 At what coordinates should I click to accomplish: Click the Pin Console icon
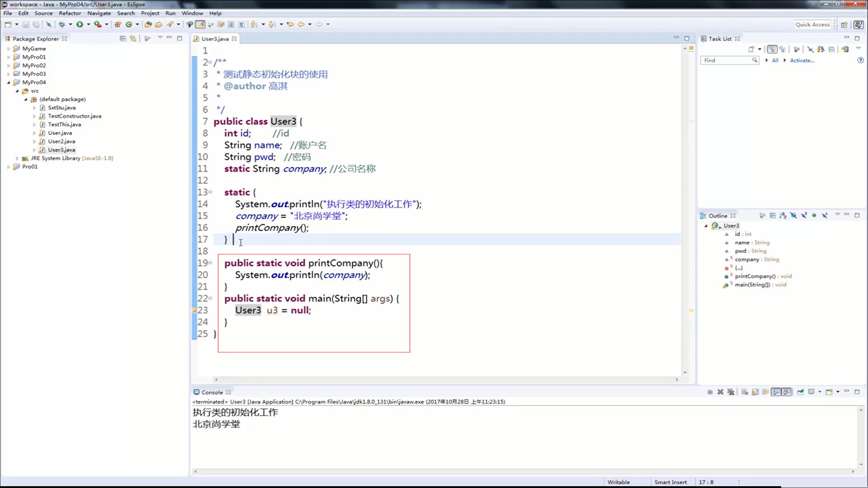(800, 392)
